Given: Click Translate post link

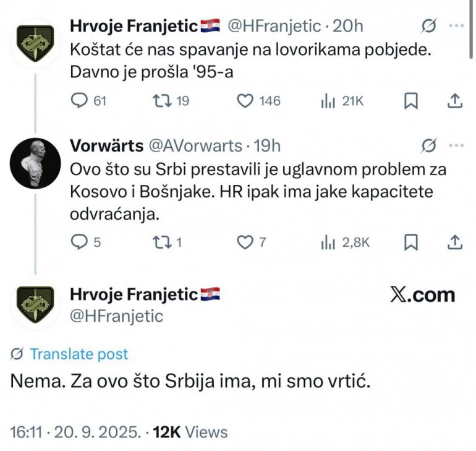Looking at the screenshot, I should point(79,354).
